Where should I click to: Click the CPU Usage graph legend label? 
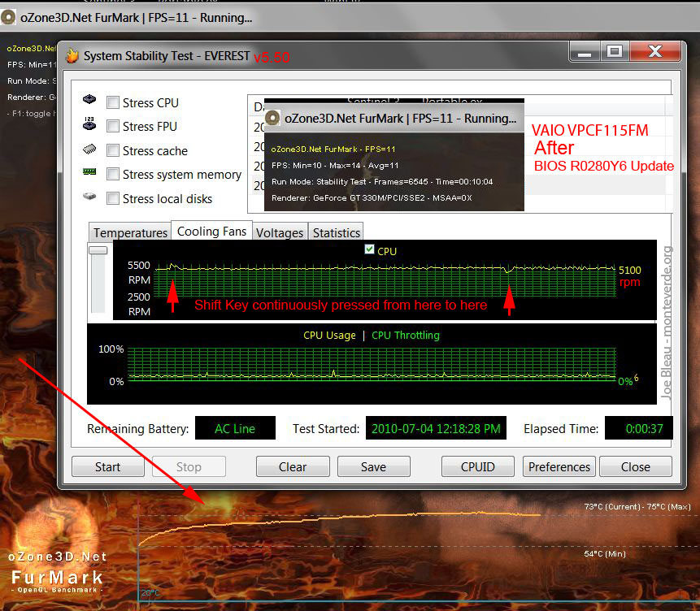click(329, 336)
